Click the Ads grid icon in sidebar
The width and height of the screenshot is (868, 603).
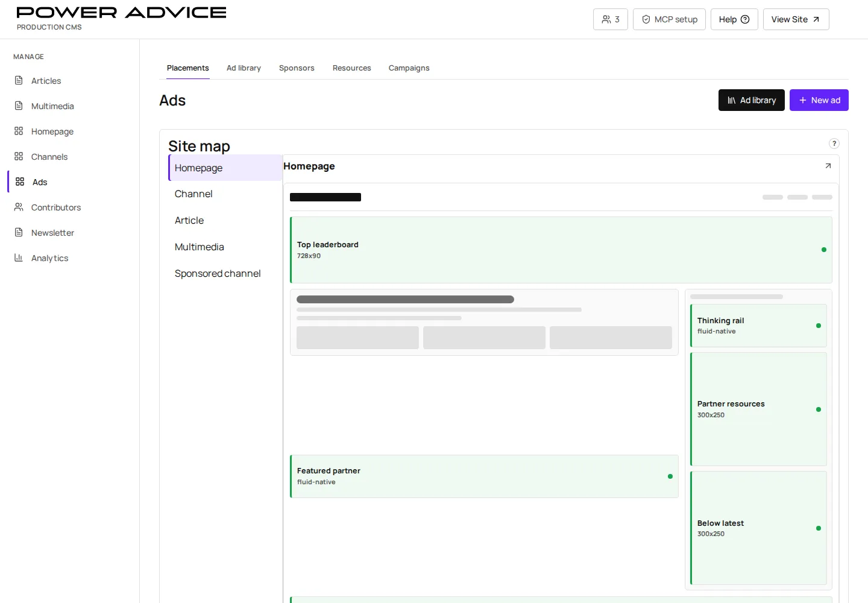[x=20, y=182]
